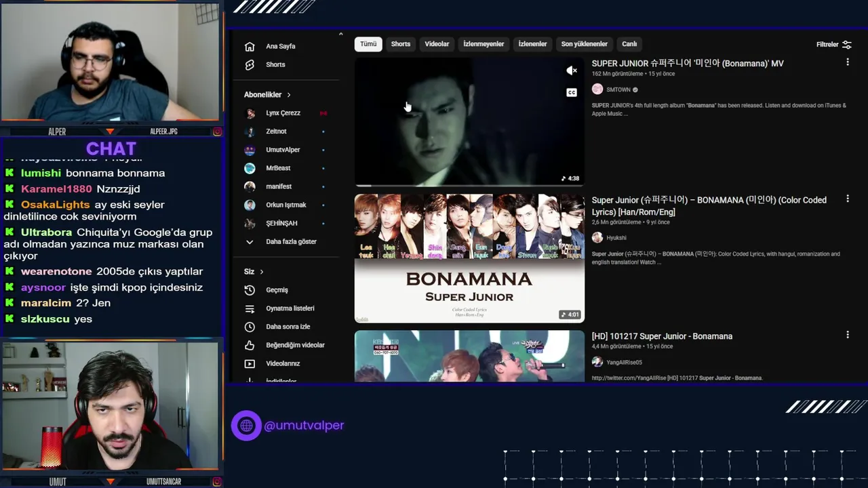Click Zeitnot label in subscriptions

[x=276, y=131]
